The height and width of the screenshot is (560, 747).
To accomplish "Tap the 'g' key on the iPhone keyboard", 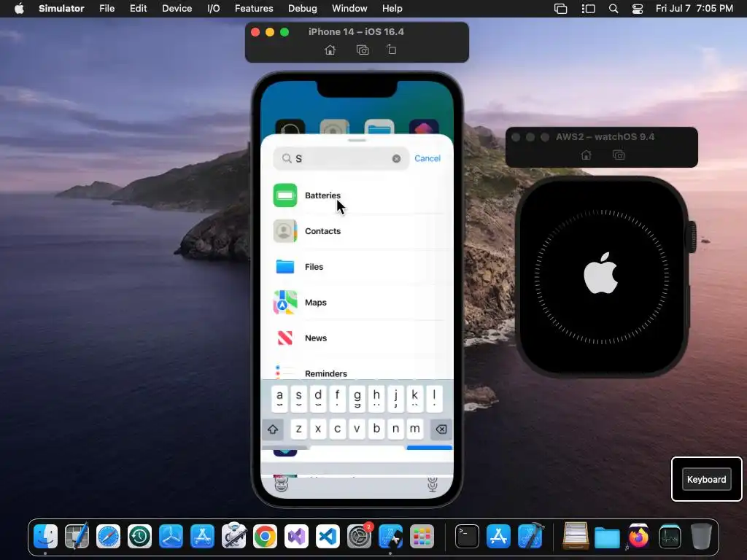I will pos(357,398).
